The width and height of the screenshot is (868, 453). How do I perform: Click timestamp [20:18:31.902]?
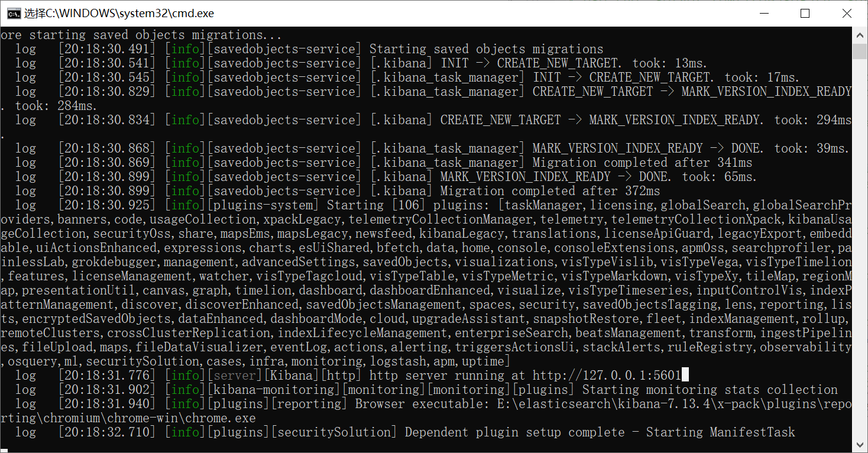tap(107, 389)
